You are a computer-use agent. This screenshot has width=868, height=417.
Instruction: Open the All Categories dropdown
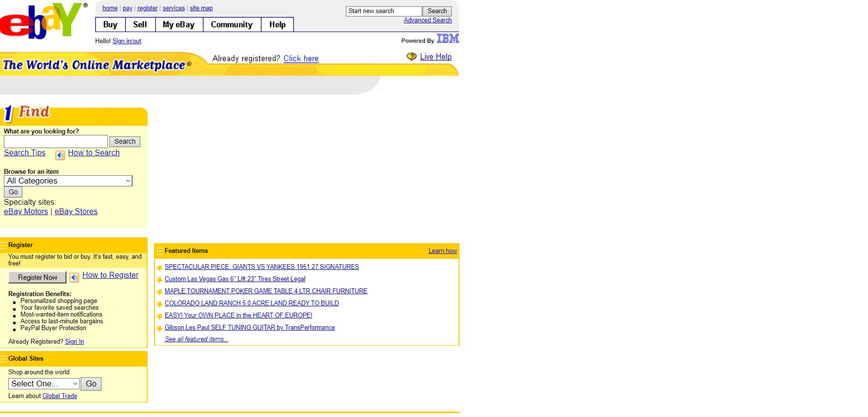tap(68, 181)
